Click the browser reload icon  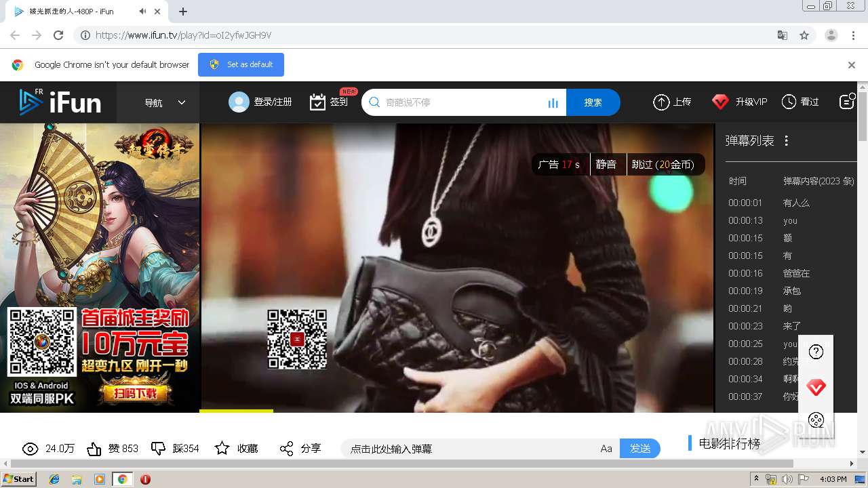(58, 35)
